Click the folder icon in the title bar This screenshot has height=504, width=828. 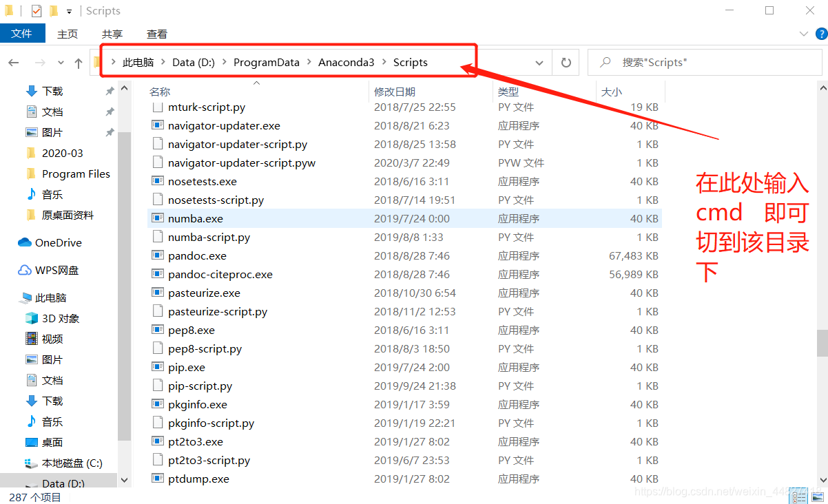pyautogui.click(x=10, y=10)
